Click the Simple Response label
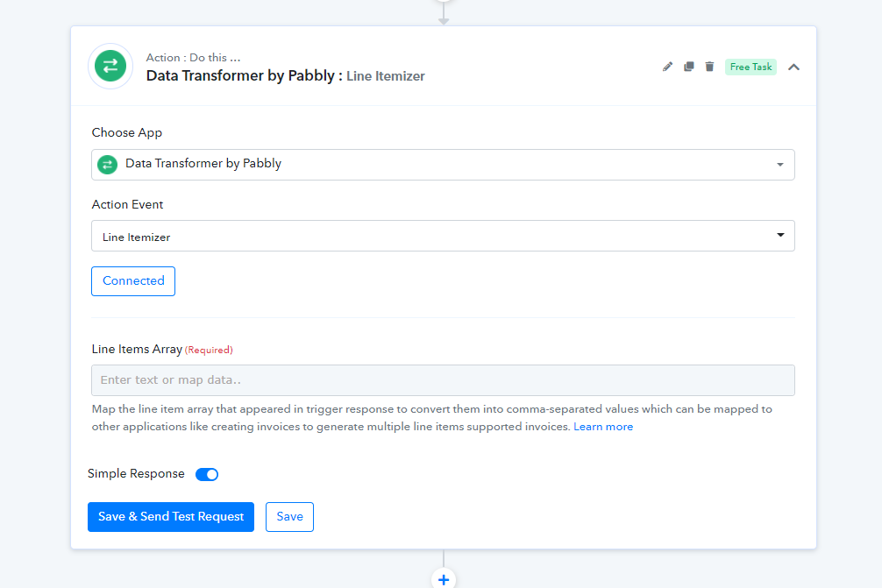Viewport: 882px width, 588px height. click(136, 474)
